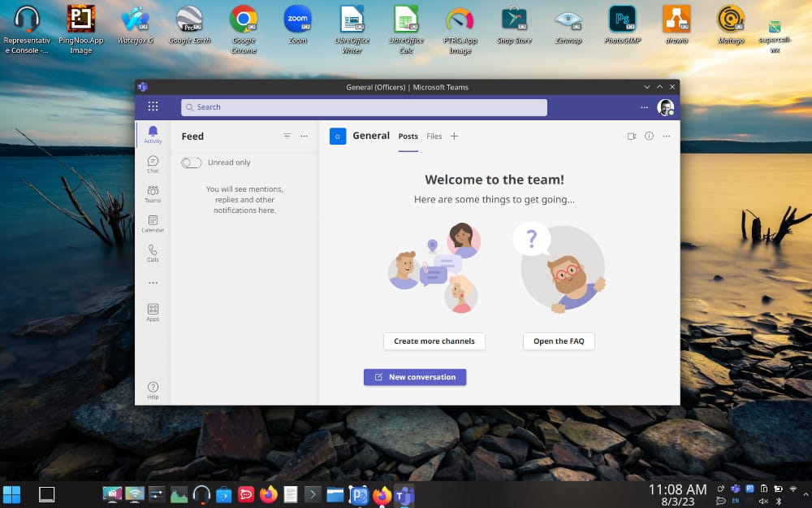Screen dimensions: 812x508
Task: Click the New conversation button
Action: (415, 377)
